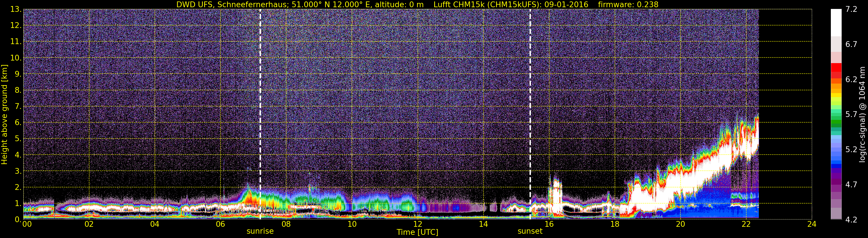Click the "5." height axis tick label
The image size is (868, 238).
[x=18, y=139]
